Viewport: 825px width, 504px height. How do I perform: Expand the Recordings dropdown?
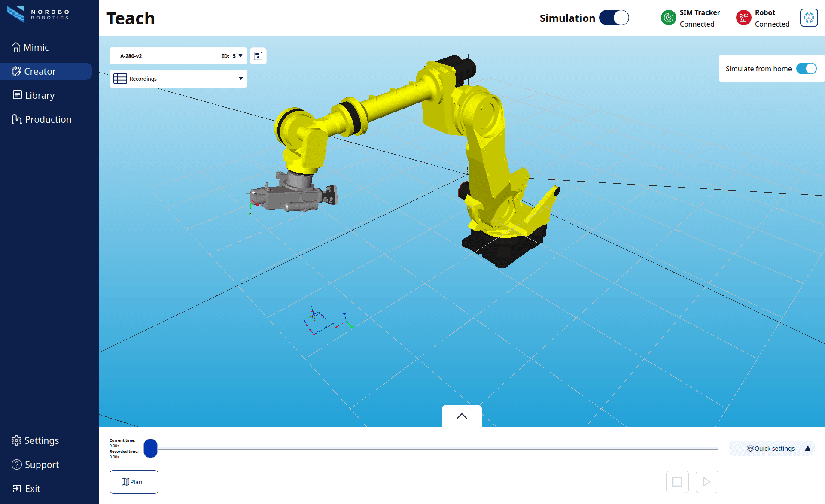coord(240,78)
